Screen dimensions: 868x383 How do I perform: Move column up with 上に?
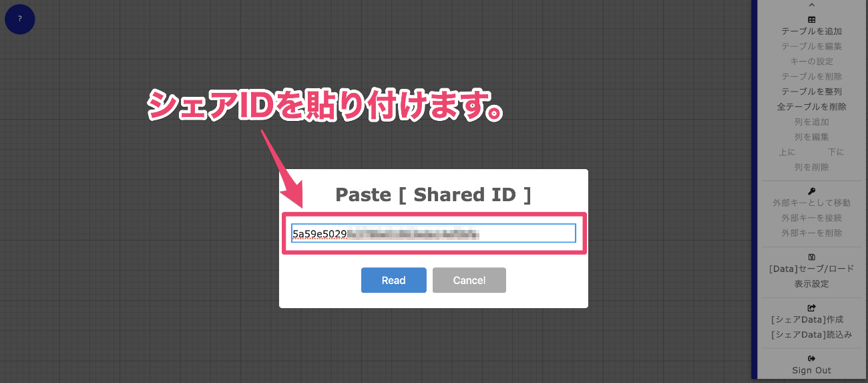[787, 152]
